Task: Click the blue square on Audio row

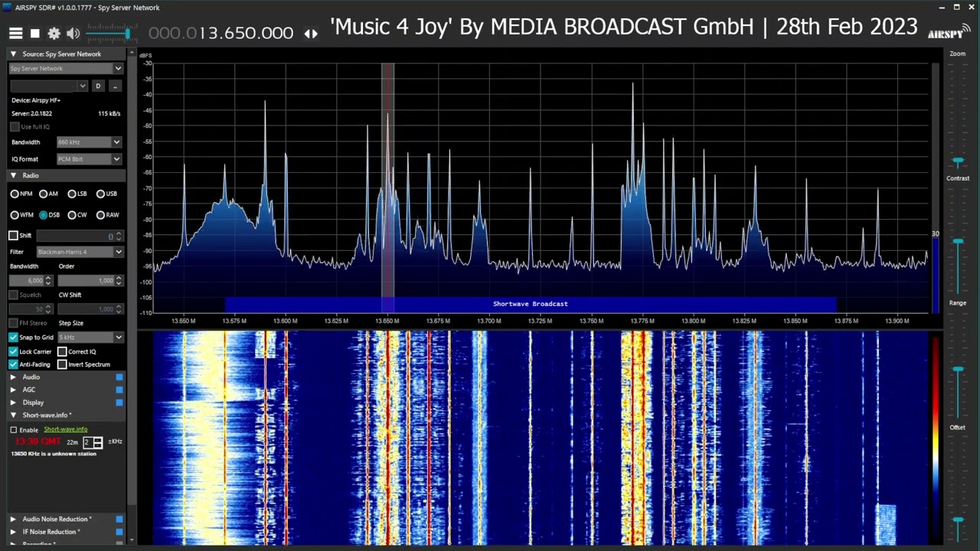Action: pyautogui.click(x=119, y=377)
